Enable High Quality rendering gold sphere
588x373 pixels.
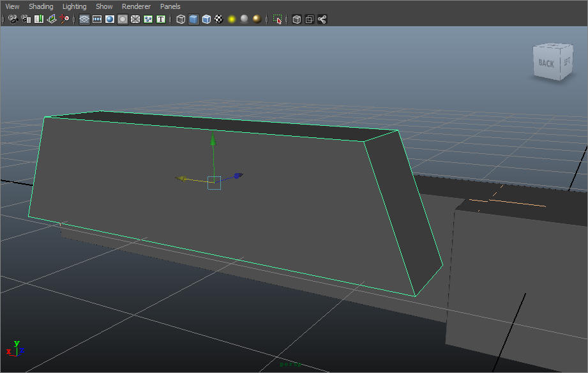coord(257,19)
